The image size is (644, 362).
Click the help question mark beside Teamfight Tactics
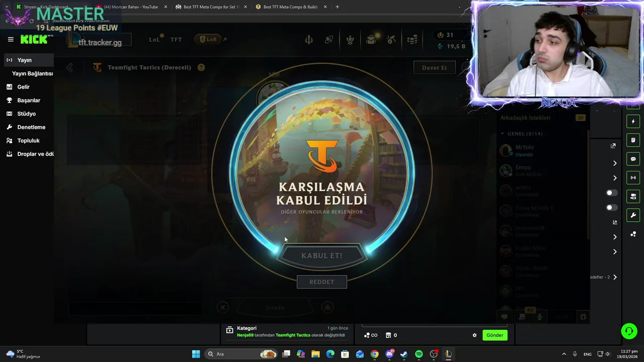201,67
